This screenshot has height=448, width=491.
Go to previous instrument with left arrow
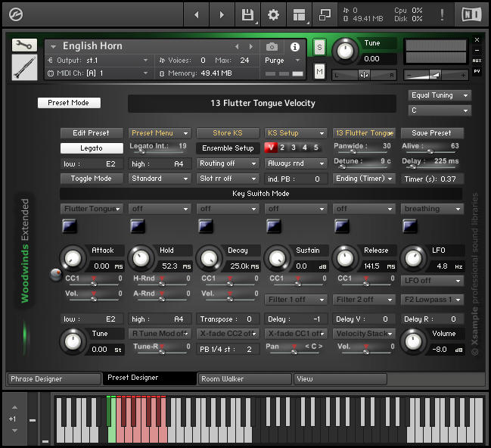pyautogui.click(x=197, y=14)
